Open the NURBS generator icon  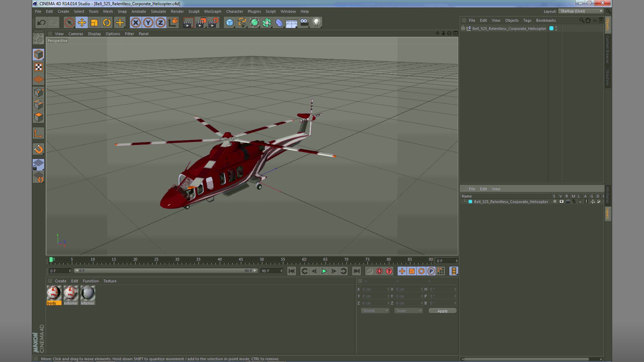[254, 23]
